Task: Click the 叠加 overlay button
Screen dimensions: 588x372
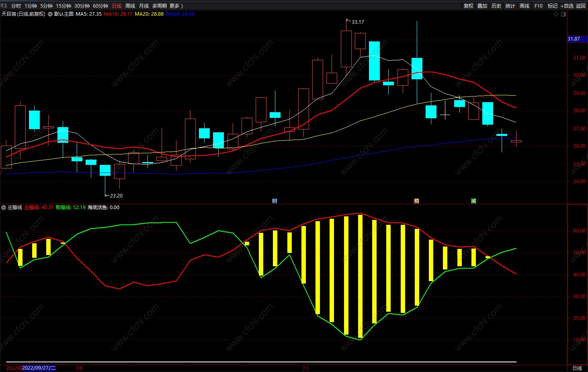Action: point(482,6)
